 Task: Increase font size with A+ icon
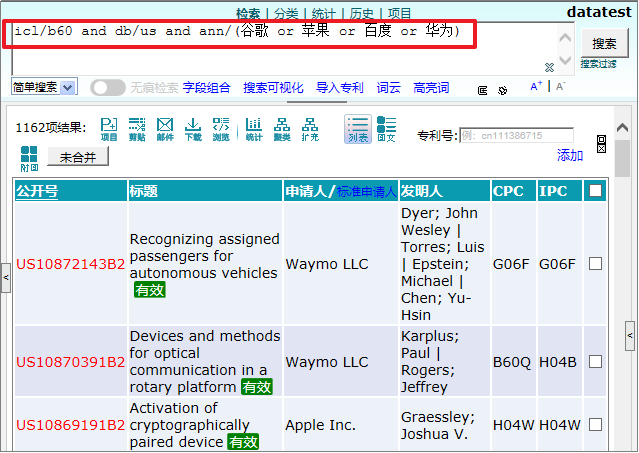click(536, 86)
